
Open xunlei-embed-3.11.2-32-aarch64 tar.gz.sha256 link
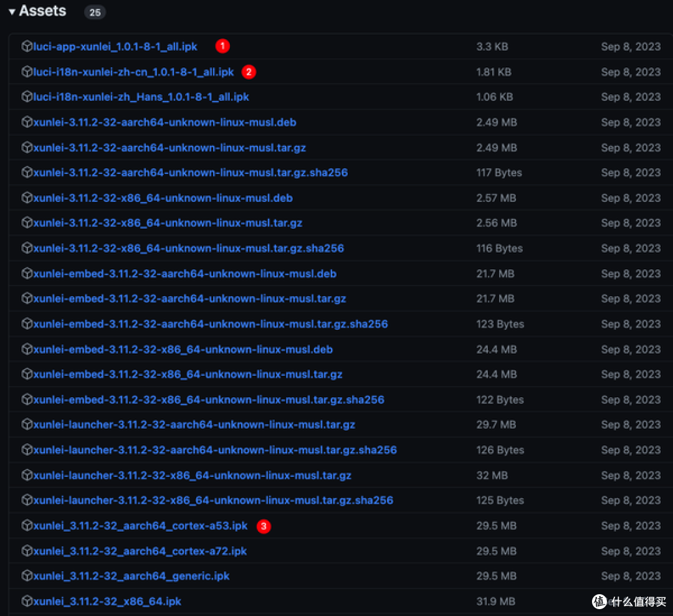point(211,324)
